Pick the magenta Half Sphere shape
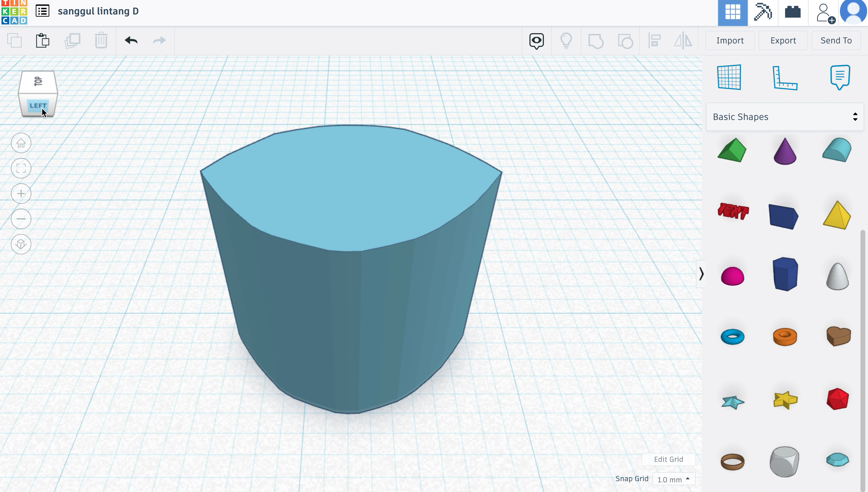Viewport: 868px width, 492px height. tap(732, 276)
